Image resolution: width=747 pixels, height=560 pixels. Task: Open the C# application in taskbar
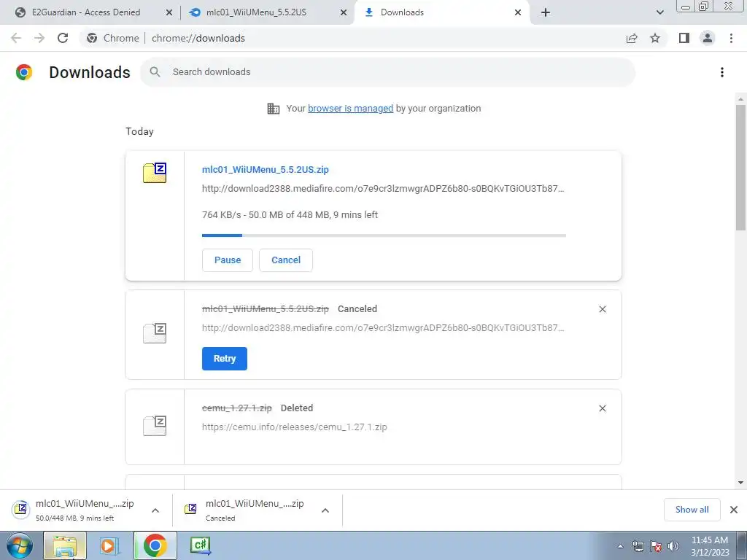(200, 545)
